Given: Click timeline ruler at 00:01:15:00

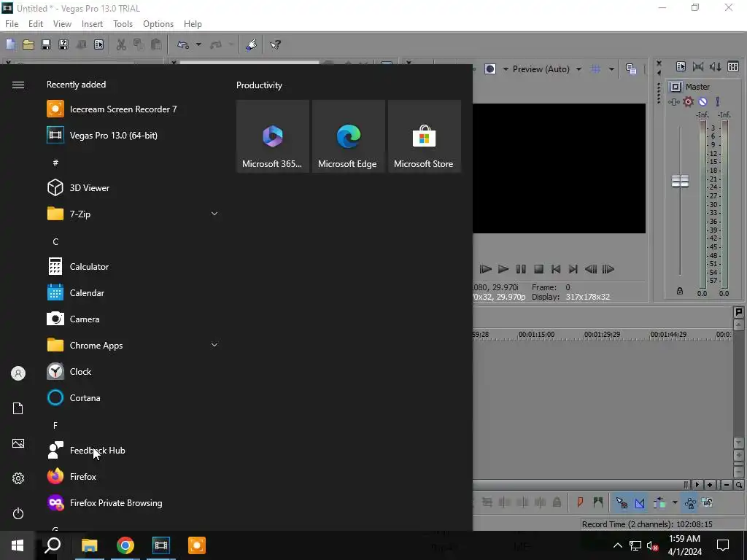Looking at the screenshot, I should coord(536,334).
